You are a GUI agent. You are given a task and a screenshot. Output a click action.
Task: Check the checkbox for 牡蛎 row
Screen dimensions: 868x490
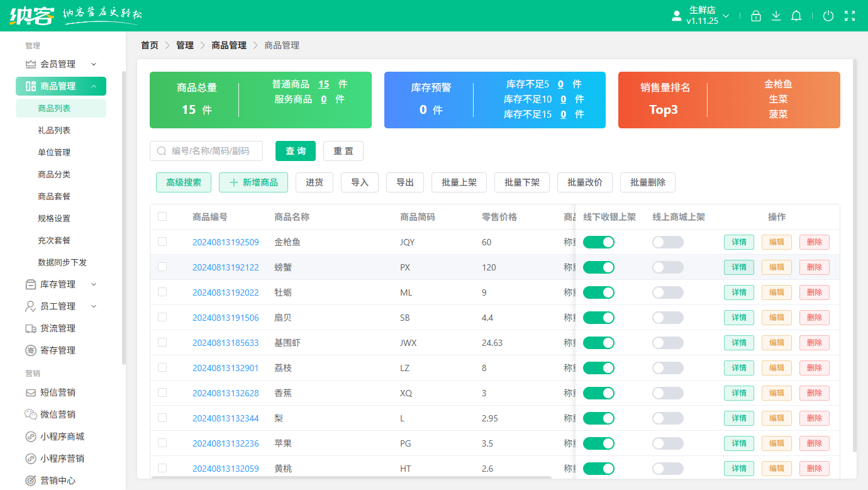[x=162, y=292]
